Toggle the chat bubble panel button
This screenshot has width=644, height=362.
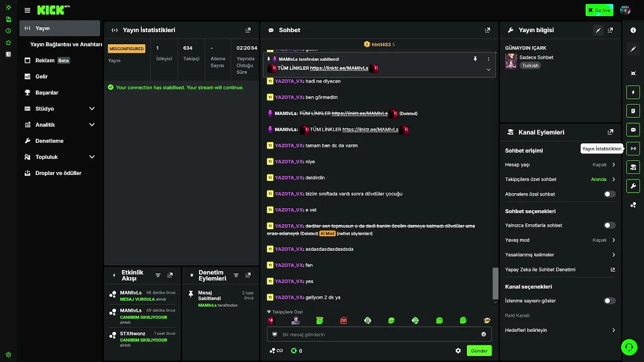point(633,130)
